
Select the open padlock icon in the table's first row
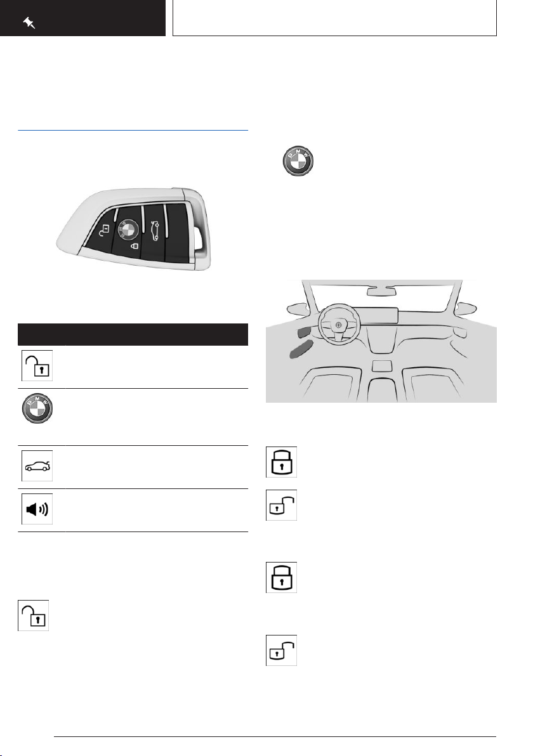pos(37,365)
